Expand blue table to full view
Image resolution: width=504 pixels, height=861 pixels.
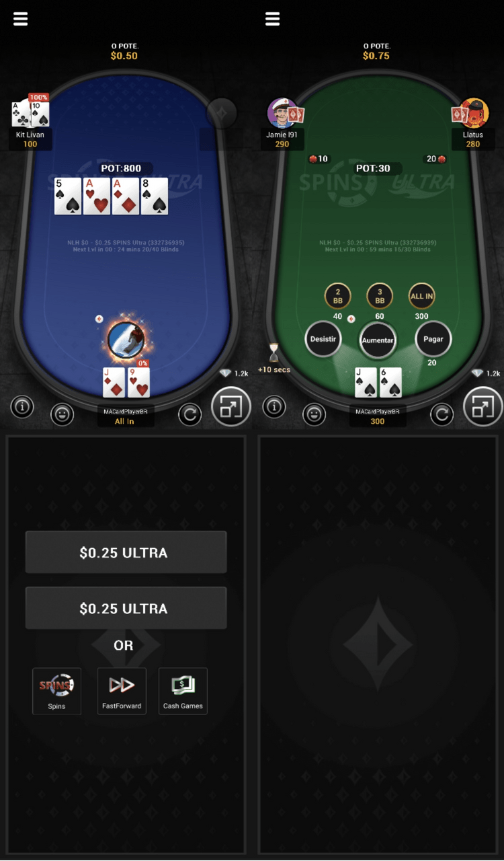click(x=230, y=406)
